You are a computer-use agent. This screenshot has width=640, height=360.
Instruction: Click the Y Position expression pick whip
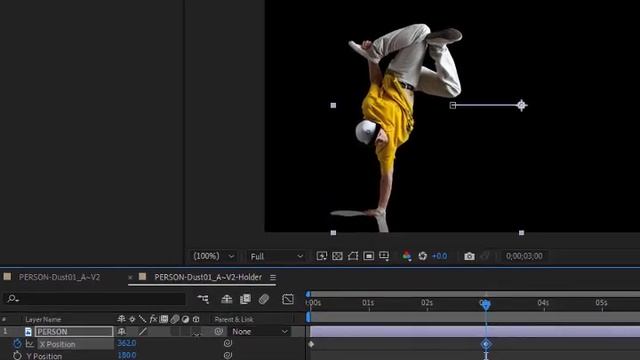[228, 355]
